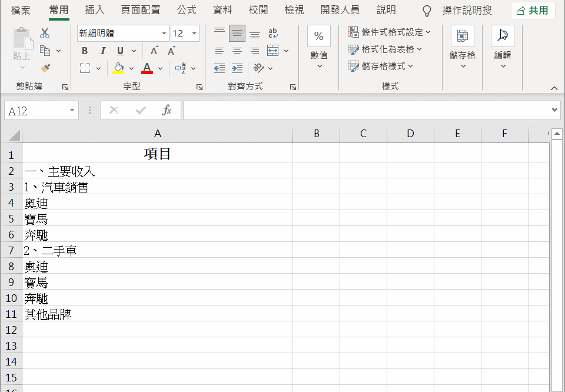Expand underline style options arrow
565x392 pixels.
point(134,51)
